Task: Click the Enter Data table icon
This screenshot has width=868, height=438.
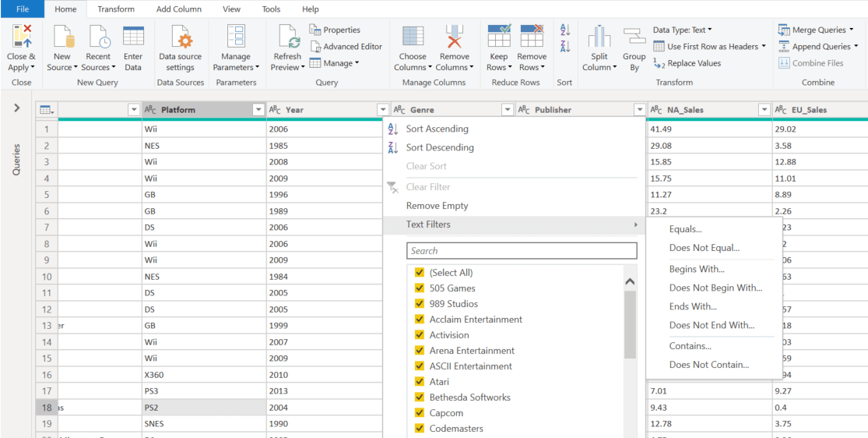Action: coord(133,37)
